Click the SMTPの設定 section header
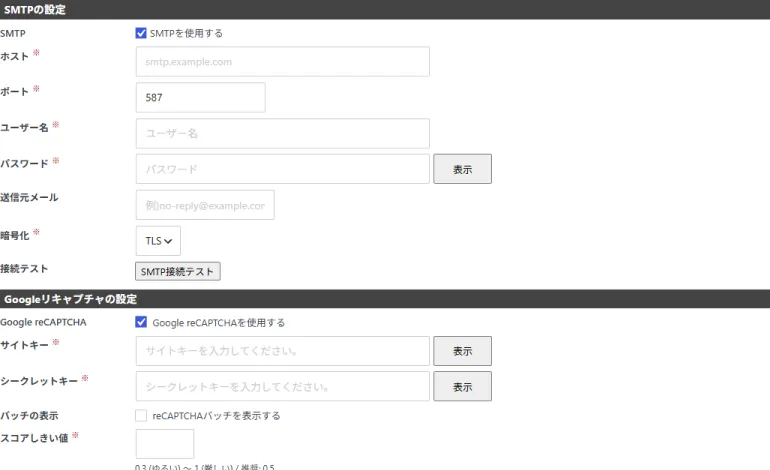The height and width of the screenshot is (470, 770). 385,9
